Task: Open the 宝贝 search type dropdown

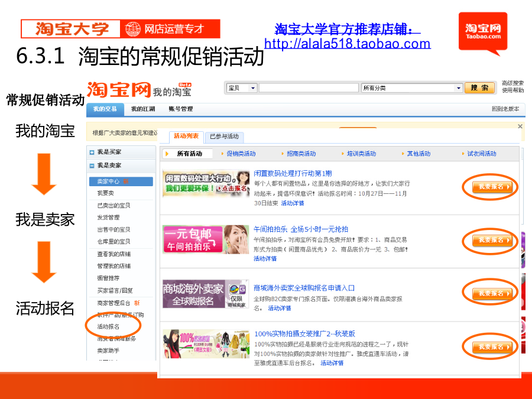Action: click(x=242, y=88)
